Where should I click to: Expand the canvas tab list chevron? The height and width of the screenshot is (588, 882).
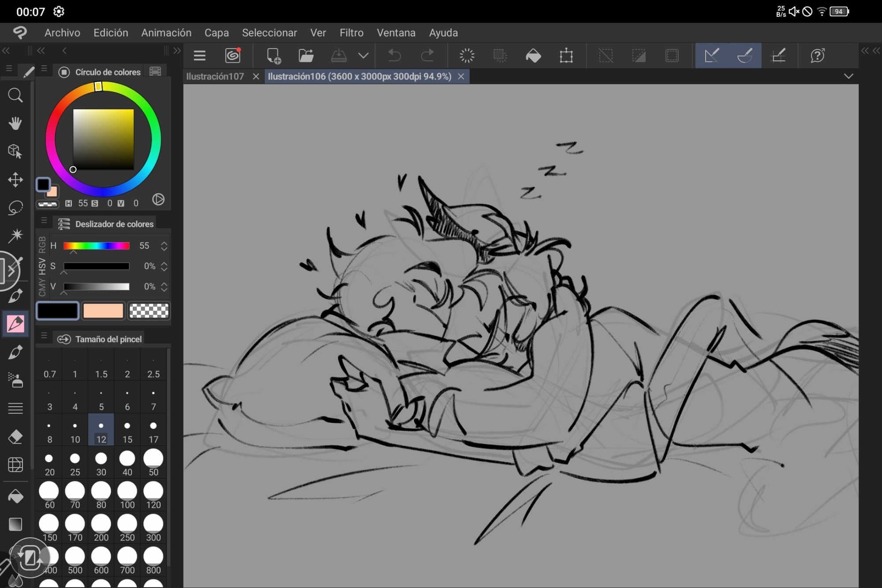pos(848,76)
